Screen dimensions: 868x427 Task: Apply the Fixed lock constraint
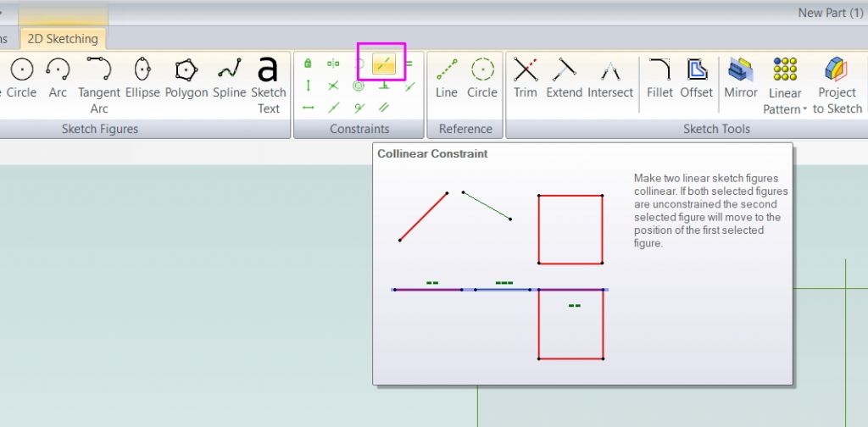coord(308,63)
